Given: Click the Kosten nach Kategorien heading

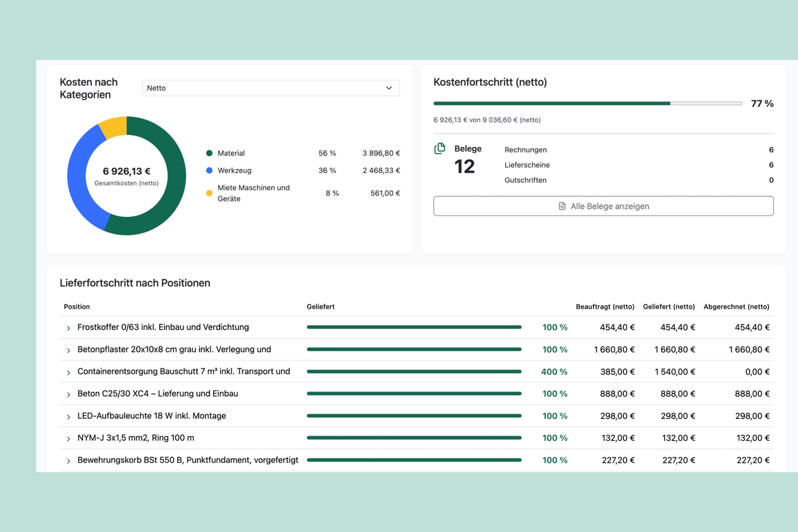Looking at the screenshot, I should pyautogui.click(x=88, y=88).
